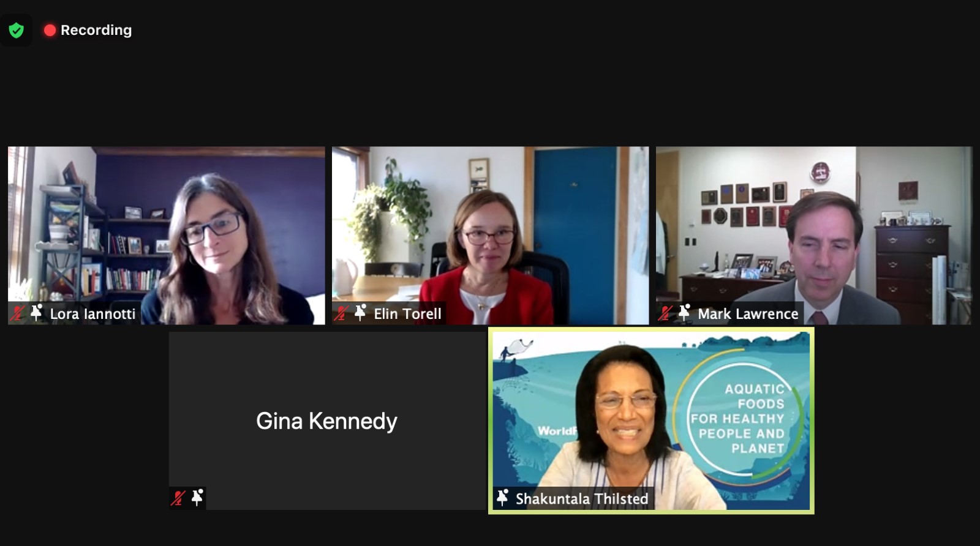Click the Gina Kennedy name text
Screen dimensions: 980x546
point(326,421)
